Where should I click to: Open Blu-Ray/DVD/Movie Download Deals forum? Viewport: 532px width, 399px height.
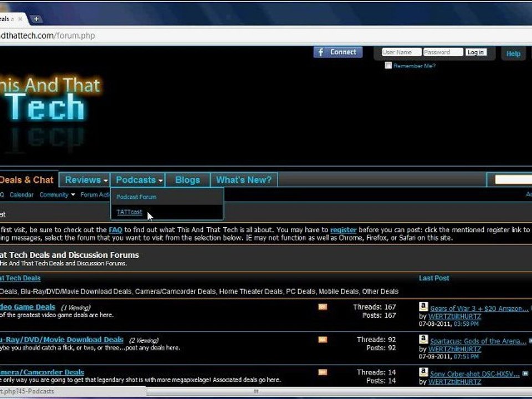[62, 340]
